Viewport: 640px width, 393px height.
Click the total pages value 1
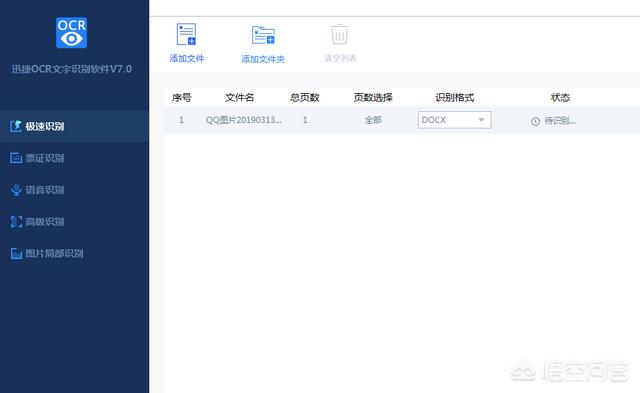click(305, 120)
